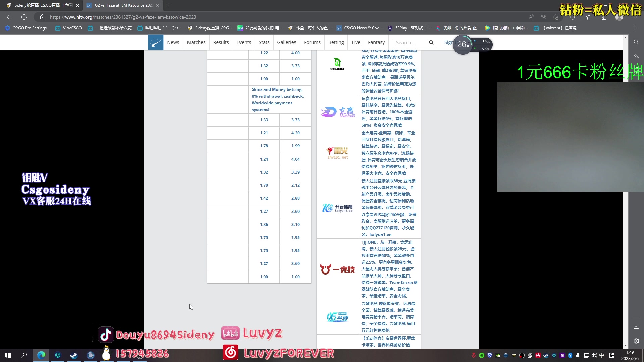
Task: Toggle the volume speaker tray icon
Action: point(594,355)
